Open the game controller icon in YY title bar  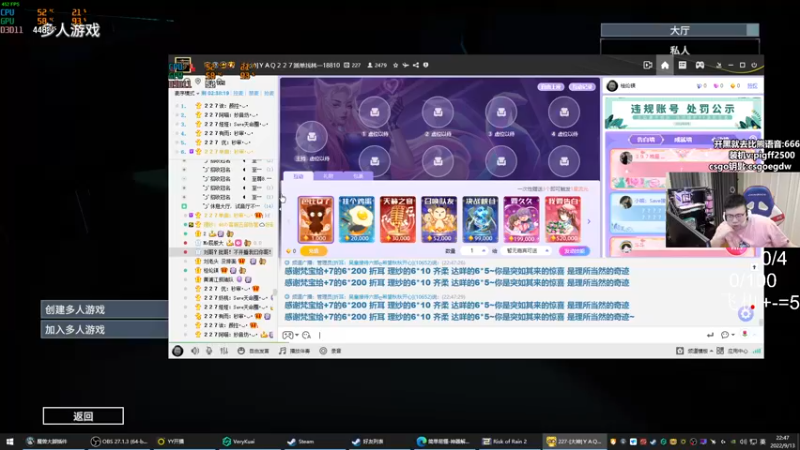[x=700, y=65]
